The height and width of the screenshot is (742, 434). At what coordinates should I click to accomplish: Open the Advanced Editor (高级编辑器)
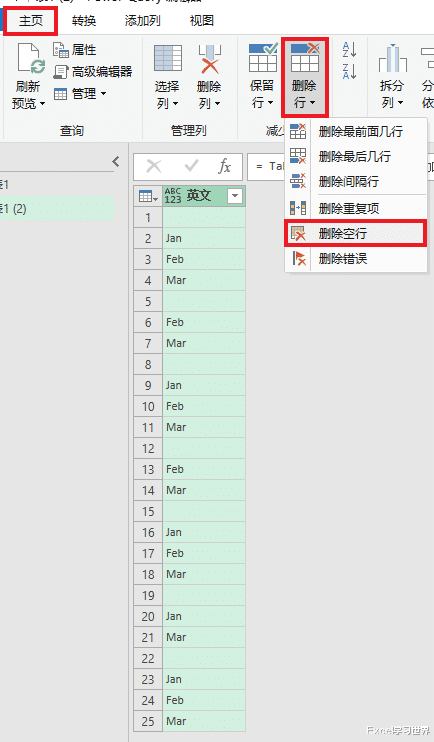(93, 72)
